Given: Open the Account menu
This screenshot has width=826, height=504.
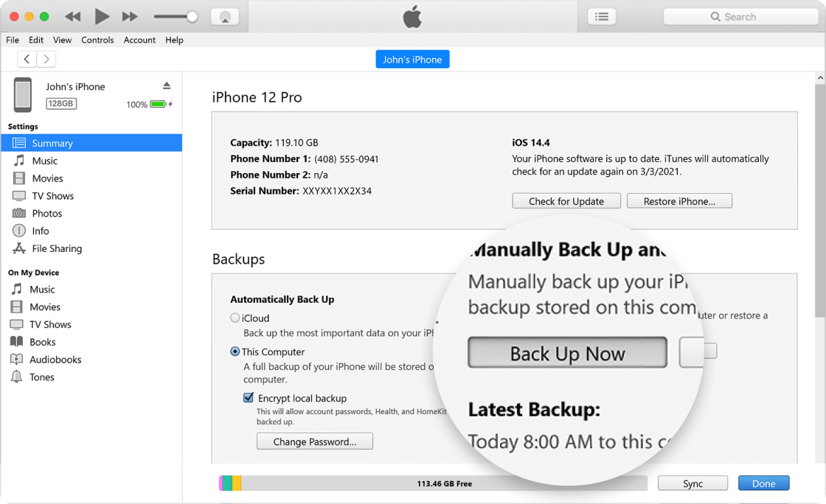Looking at the screenshot, I should pos(139,40).
